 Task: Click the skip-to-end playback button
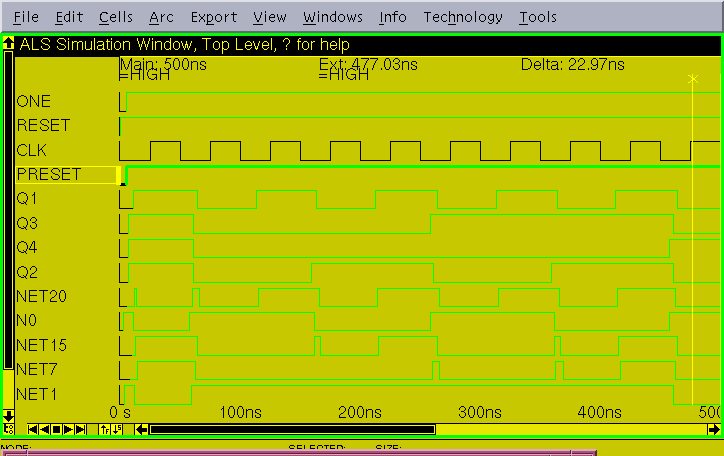(80, 430)
